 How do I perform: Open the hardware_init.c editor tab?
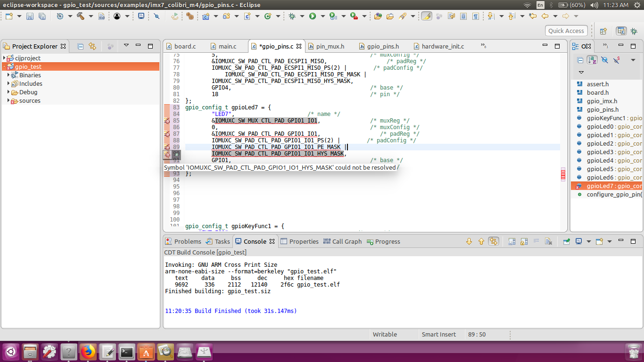pyautogui.click(x=439, y=46)
